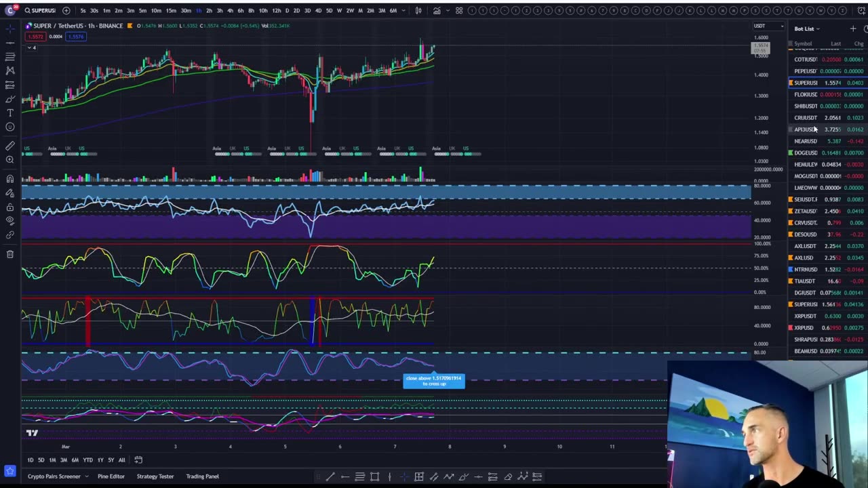868x488 pixels.
Task: Pick the rectangle shape in favorites toolbar
Action: tap(374, 476)
